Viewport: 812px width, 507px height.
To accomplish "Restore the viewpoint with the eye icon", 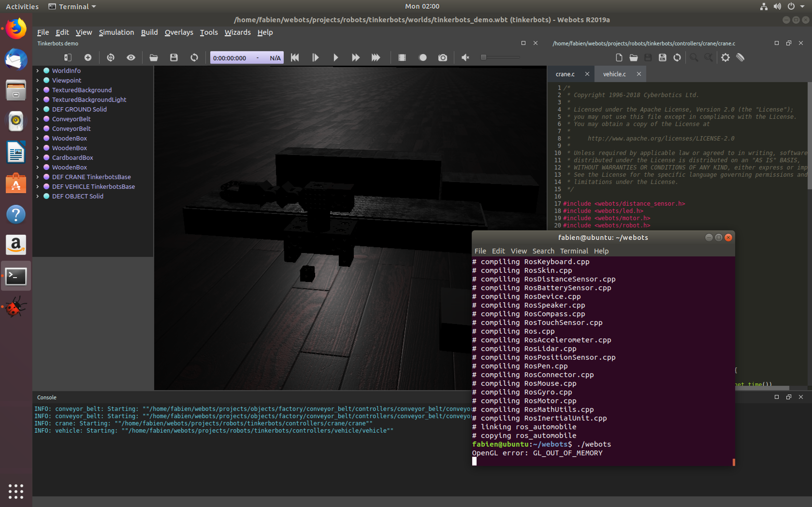I will coord(130,57).
